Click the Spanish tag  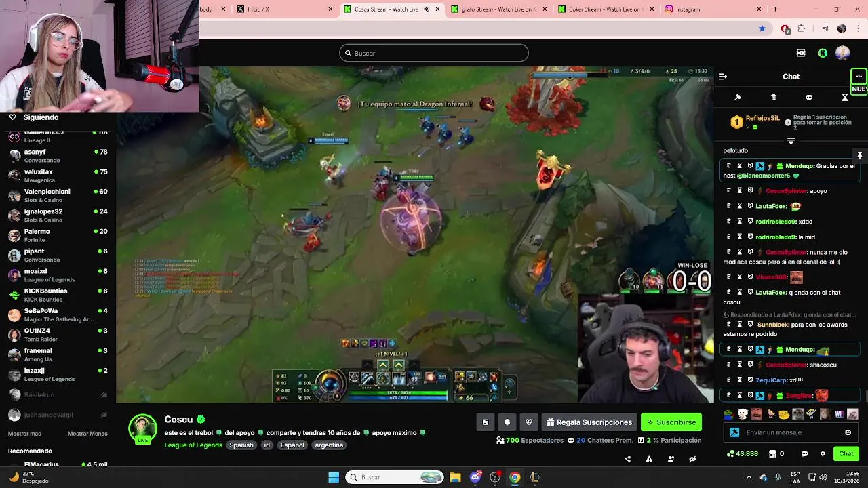click(241, 445)
